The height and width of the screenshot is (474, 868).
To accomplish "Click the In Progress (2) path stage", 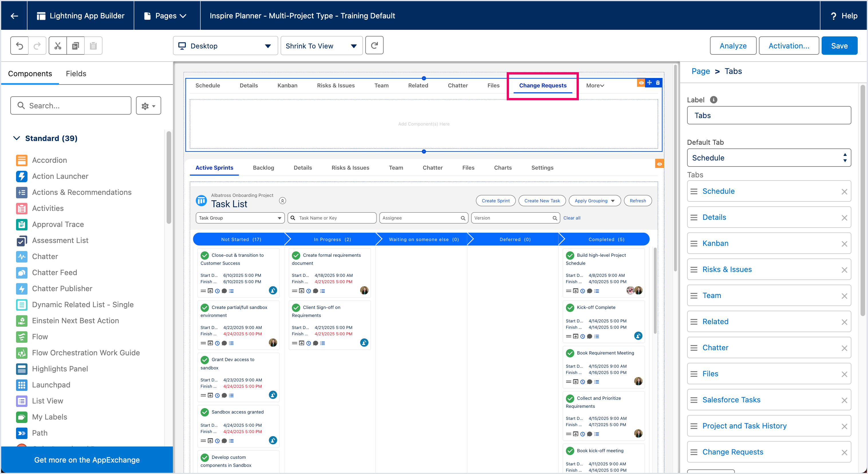I will 332,240.
